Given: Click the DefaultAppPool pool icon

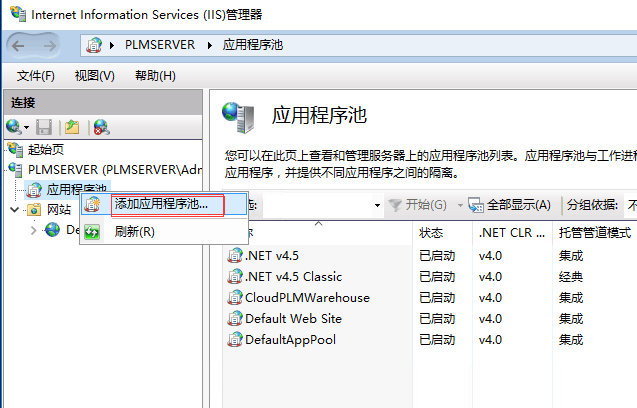Looking at the screenshot, I should click(x=235, y=339).
